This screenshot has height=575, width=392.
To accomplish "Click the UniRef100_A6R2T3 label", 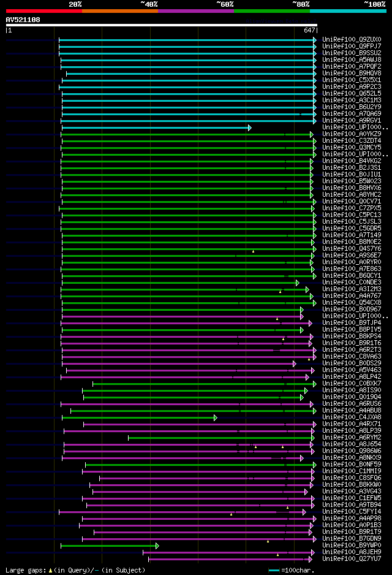I will point(352,350).
